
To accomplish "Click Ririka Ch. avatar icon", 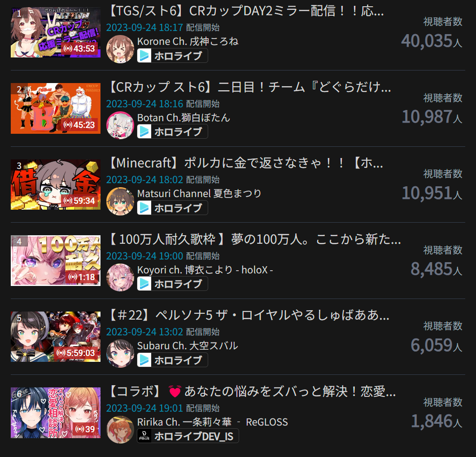I will 120,430.
